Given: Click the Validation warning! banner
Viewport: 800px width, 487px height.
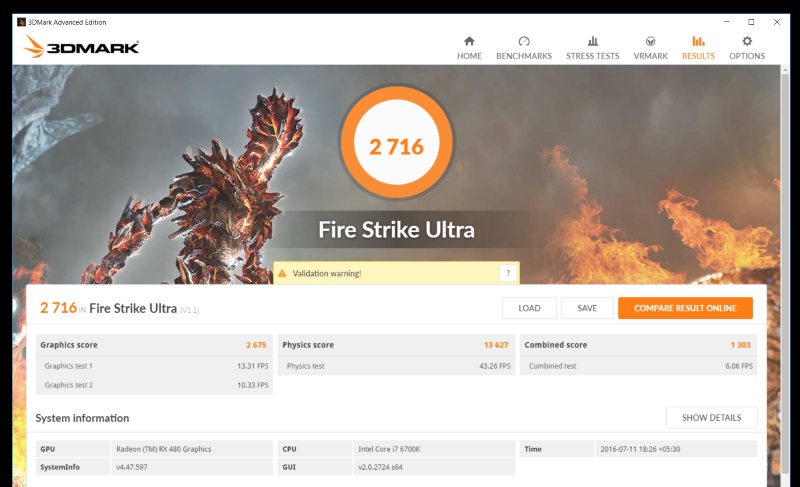Looking at the screenshot, I should 396,273.
